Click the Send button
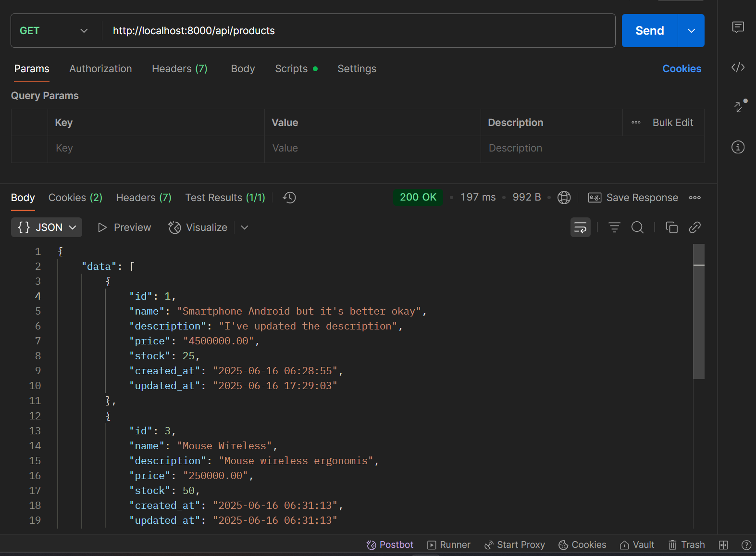 tap(649, 31)
